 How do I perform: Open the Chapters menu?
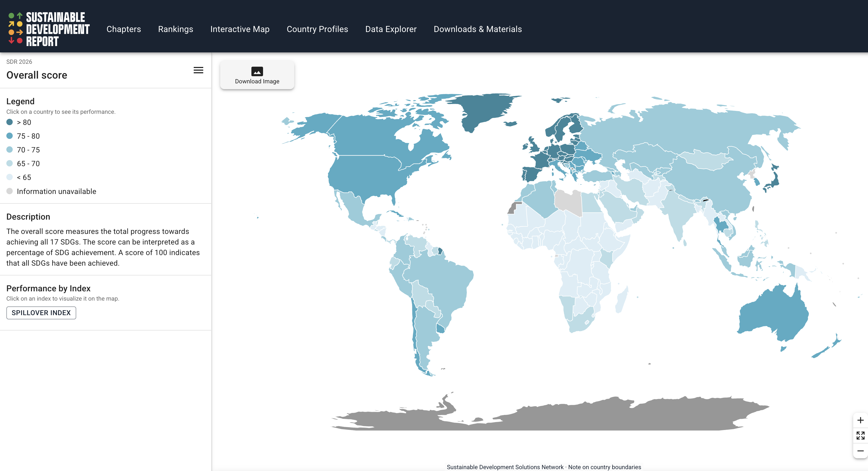tap(124, 29)
